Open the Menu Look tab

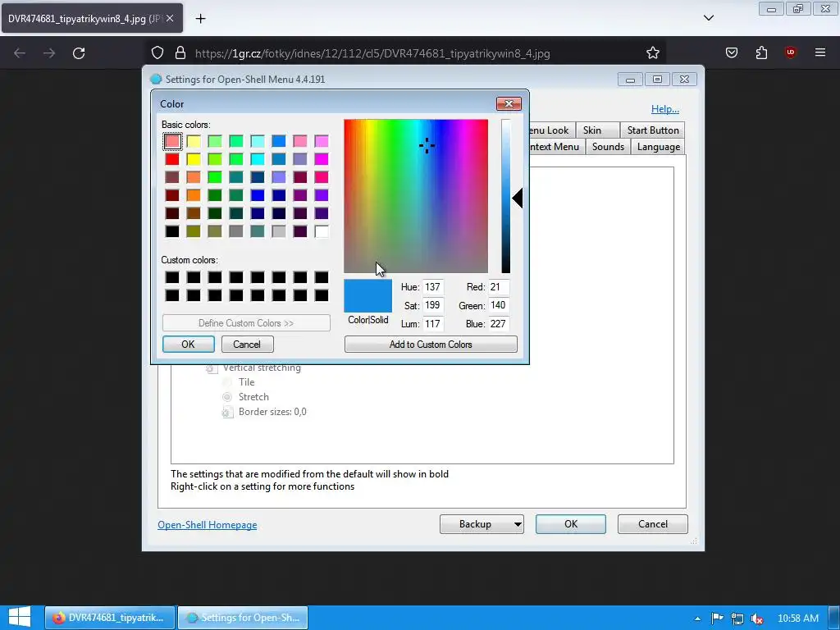pyautogui.click(x=552, y=130)
